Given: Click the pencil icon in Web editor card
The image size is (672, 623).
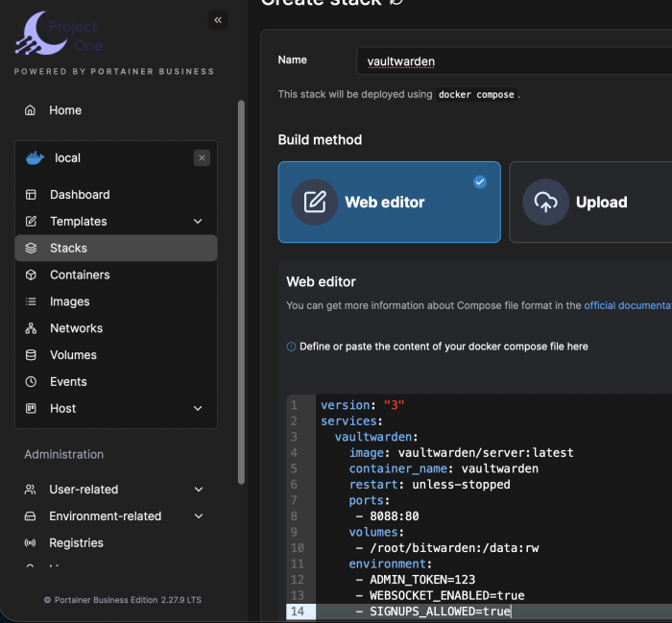Looking at the screenshot, I should point(315,202).
